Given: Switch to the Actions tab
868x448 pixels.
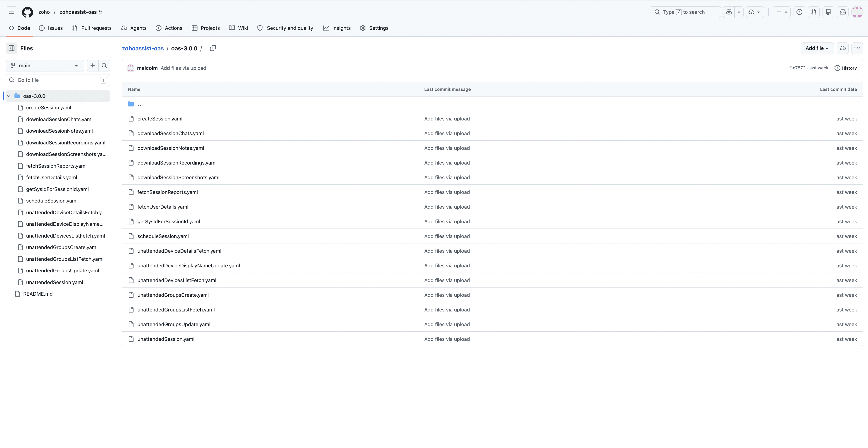Looking at the screenshot, I should click(x=169, y=28).
